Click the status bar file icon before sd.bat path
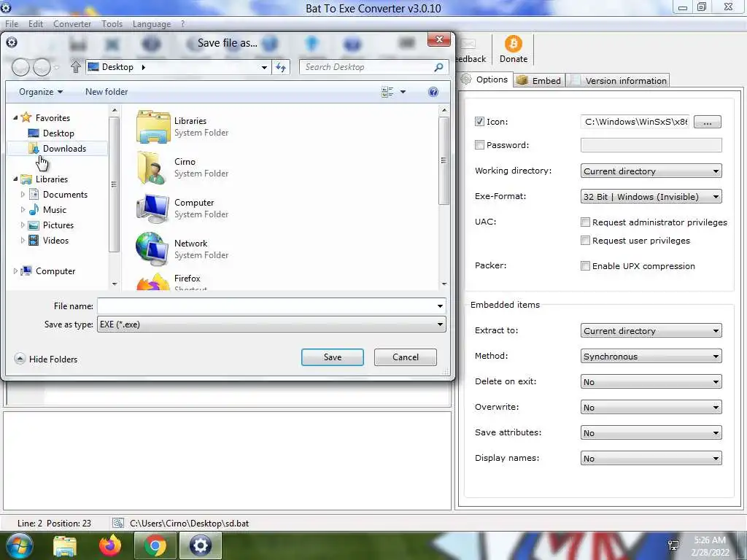 (x=118, y=524)
